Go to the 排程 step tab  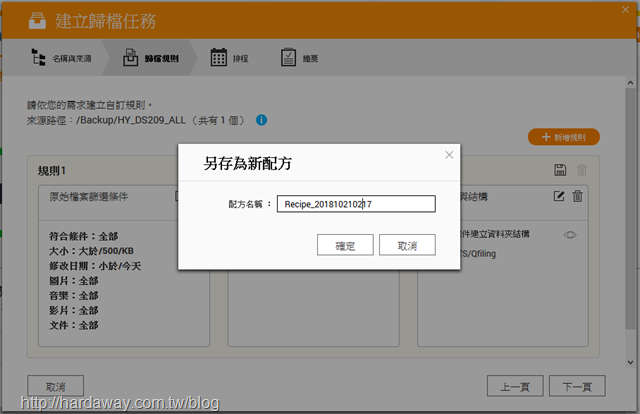tap(229, 58)
